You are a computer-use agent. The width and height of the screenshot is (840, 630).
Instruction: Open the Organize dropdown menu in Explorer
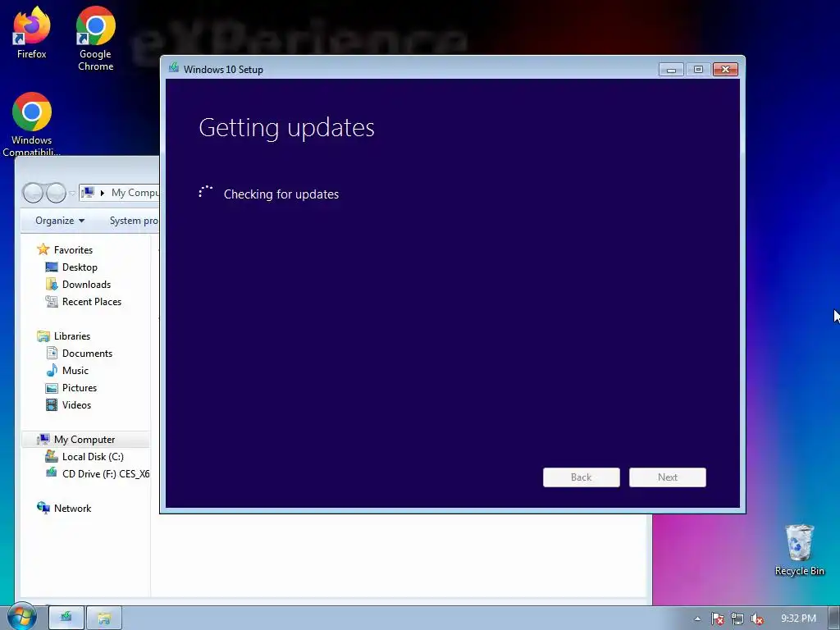click(59, 221)
